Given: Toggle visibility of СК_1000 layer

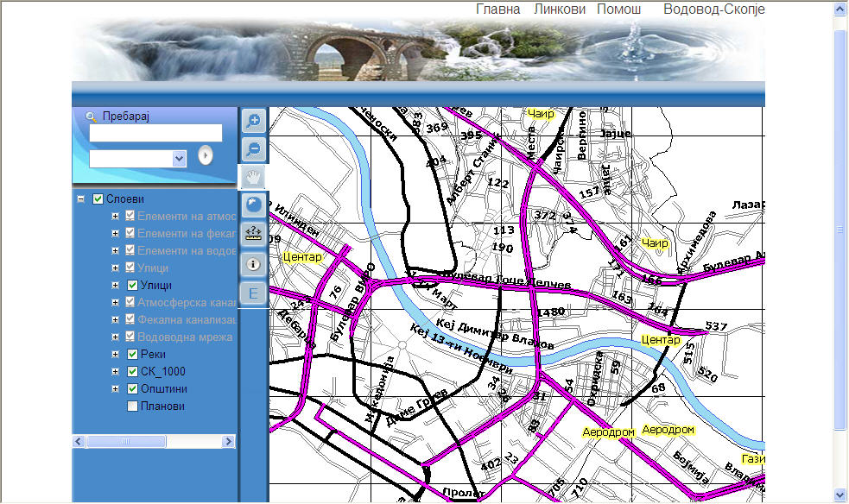Looking at the screenshot, I should (131, 371).
